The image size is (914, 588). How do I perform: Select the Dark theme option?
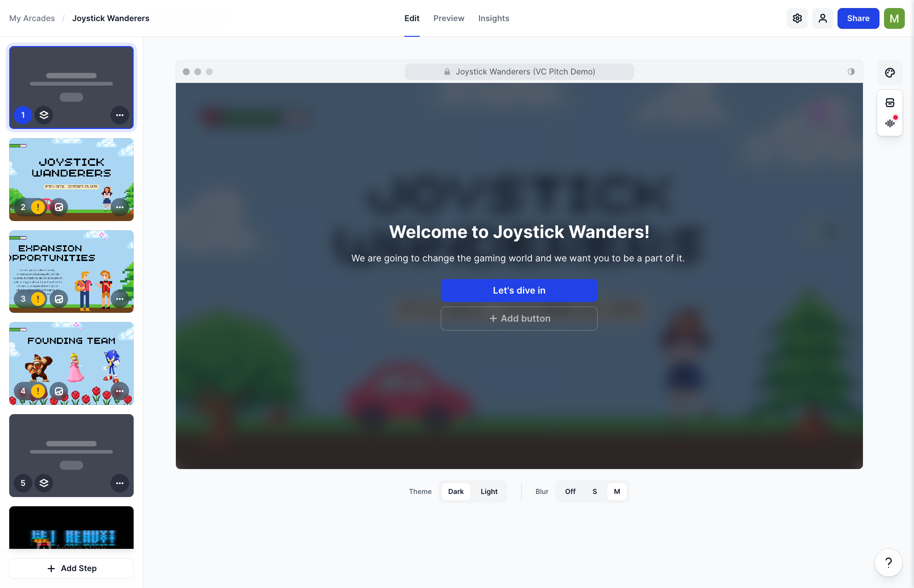(456, 491)
